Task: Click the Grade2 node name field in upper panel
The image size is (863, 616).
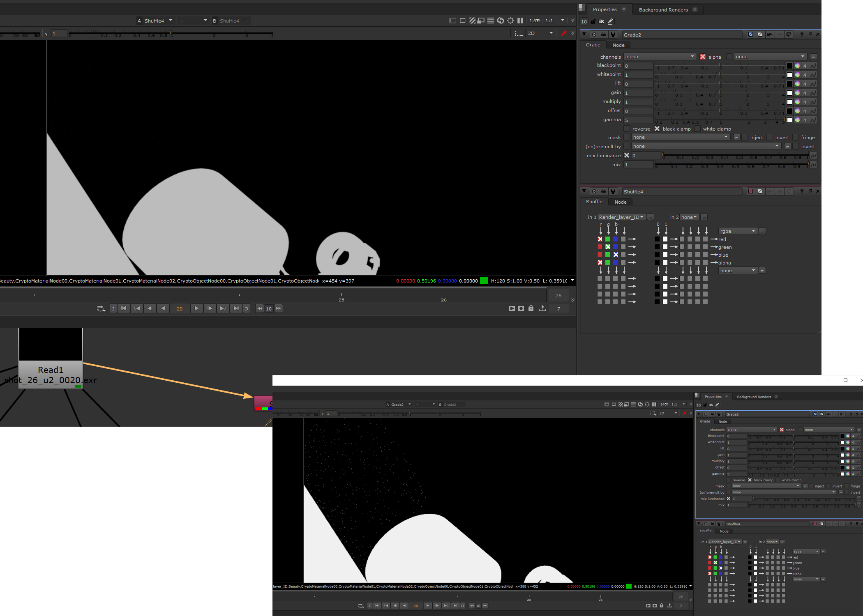Action: (682, 34)
